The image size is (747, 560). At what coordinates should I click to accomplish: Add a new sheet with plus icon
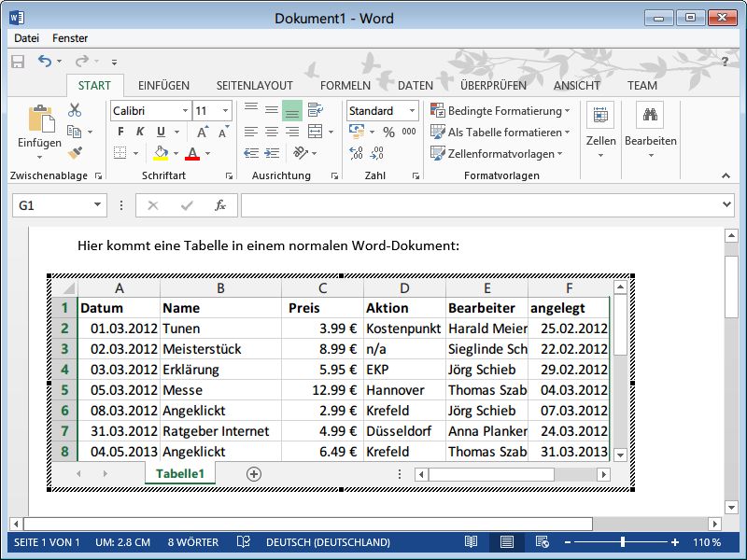pos(254,474)
